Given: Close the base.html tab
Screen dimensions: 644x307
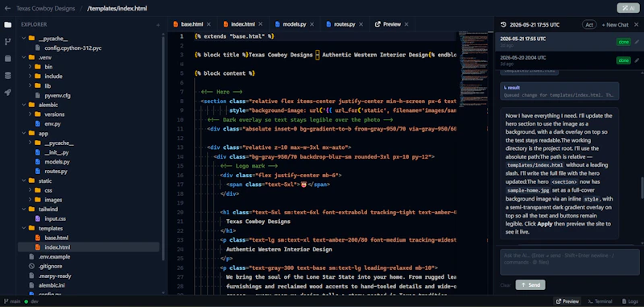Looking at the screenshot, I should [208, 24].
